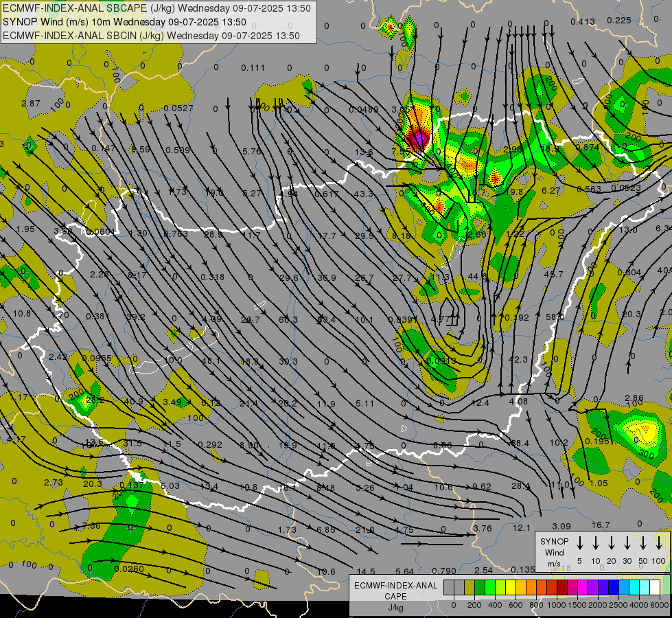Viewport: 672px width, 618px height.
Task: Click the 10 m/s wind arrow symbol
Action: pyautogui.click(x=596, y=543)
